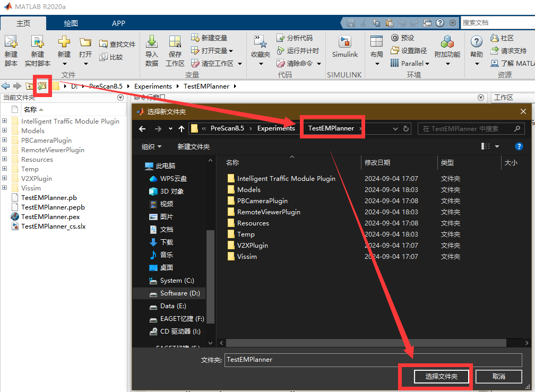Open the Open Variable (打开变量) dropdown
The width and height of the screenshot is (535, 392).
pos(231,51)
